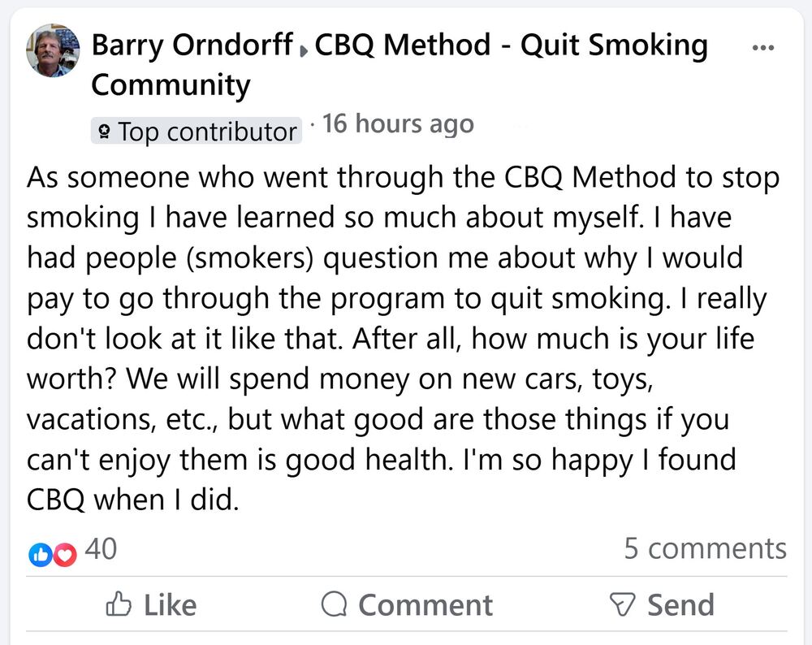Open CBQ Method - Quit Smoking group link
This screenshot has height=645, width=812.
point(511,45)
